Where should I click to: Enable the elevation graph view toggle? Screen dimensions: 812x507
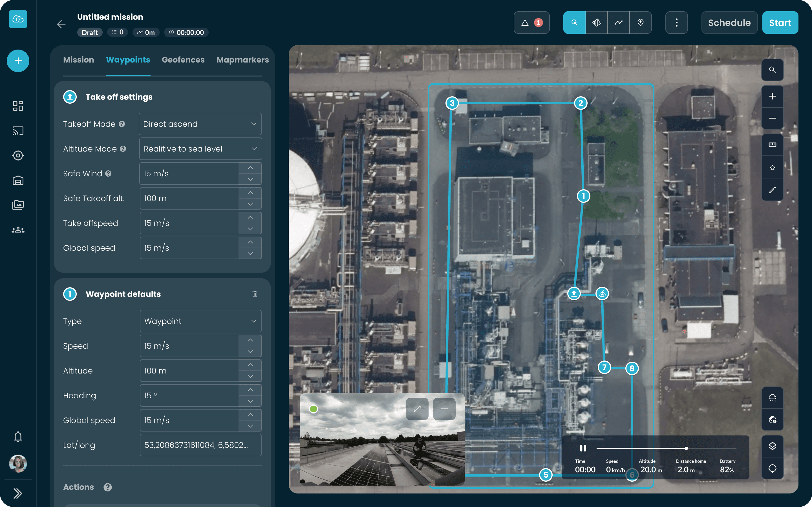[618, 23]
